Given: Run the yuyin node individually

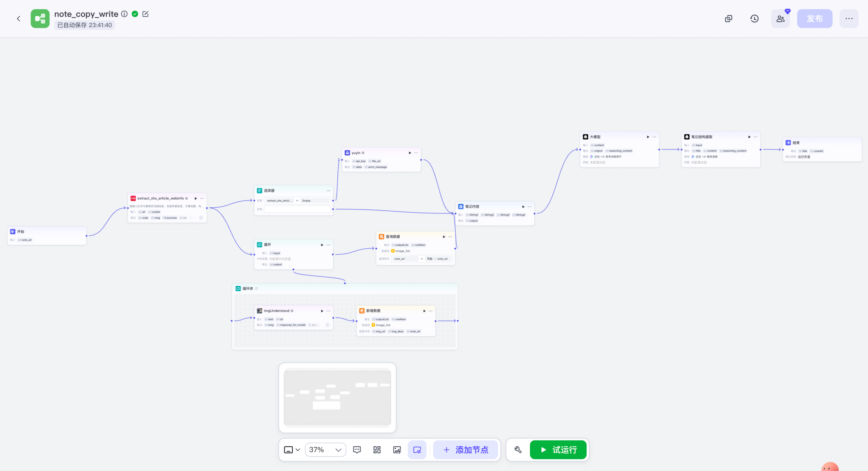Looking at the screenshot, I should point(410,153).
